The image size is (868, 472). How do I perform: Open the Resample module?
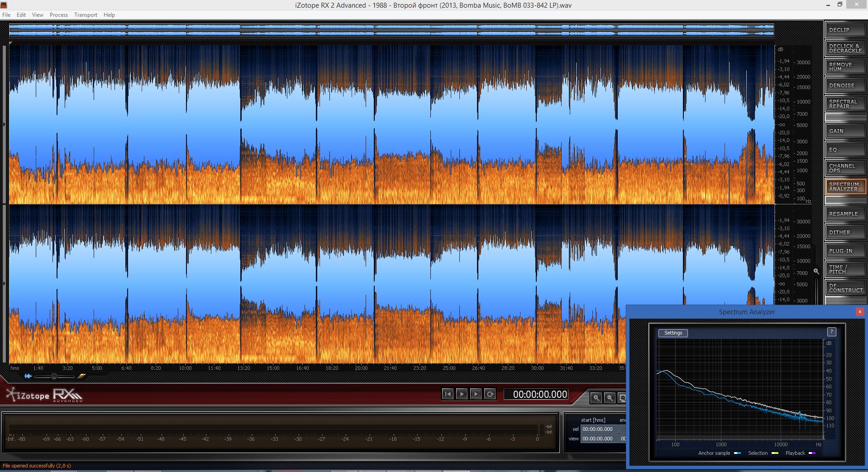point(845,214)
